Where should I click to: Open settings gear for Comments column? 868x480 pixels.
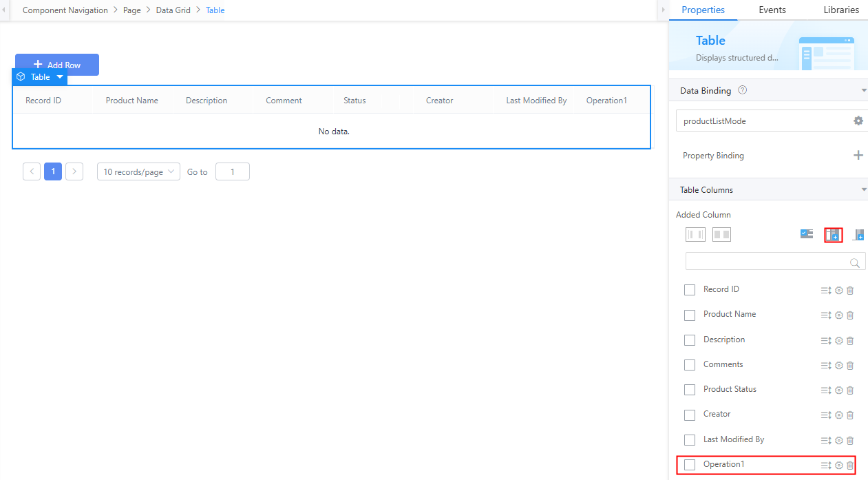pos(839,366)
